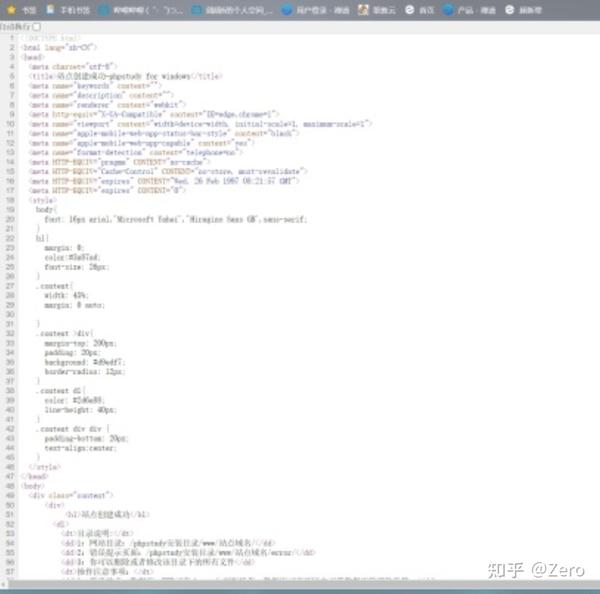Toggle the 自动换行 line-wrap checkbox

click(37, 27)
